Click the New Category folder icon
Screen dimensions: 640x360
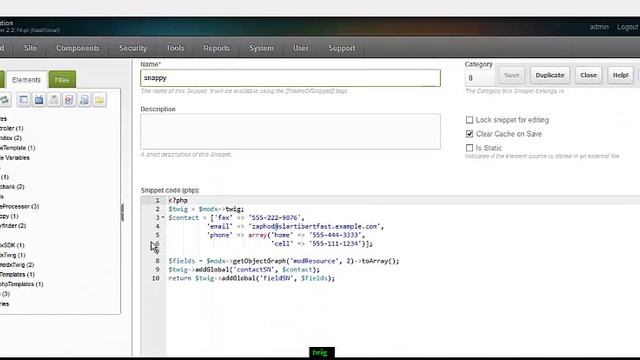point(100,100)
